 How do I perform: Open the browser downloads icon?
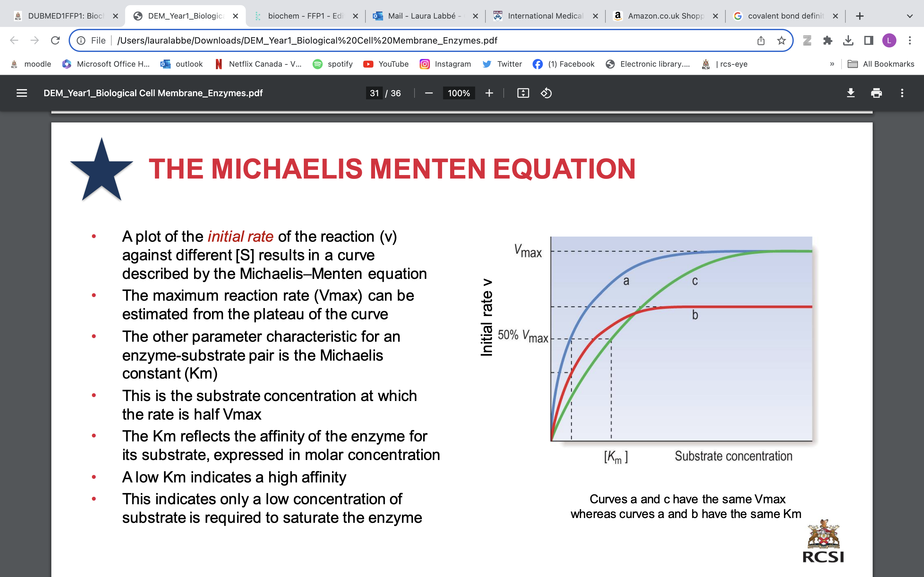(849, 40)
